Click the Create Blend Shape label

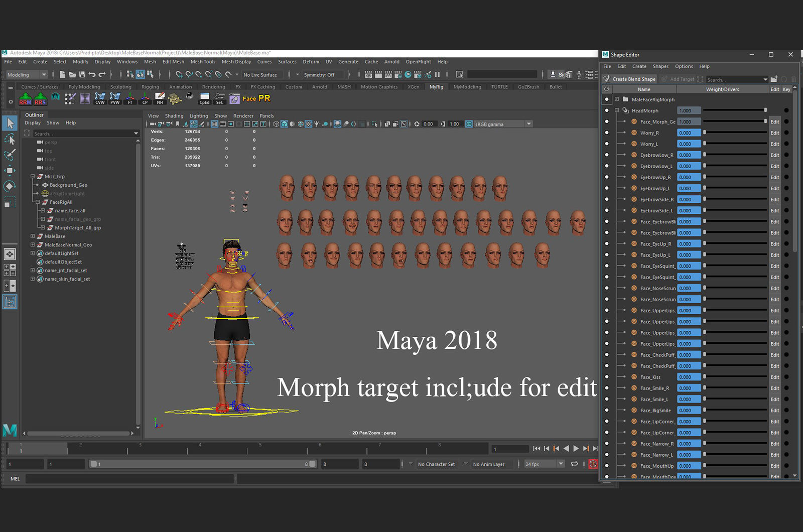tap(634, 79)
